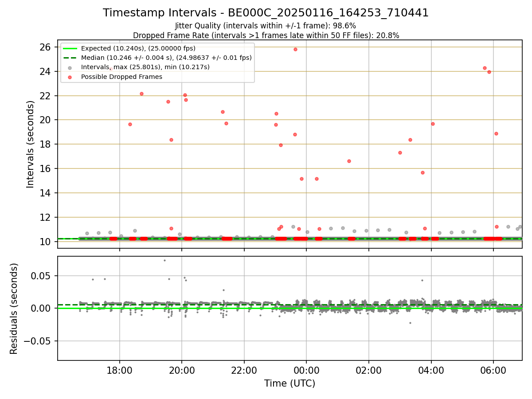Click the dashed dark green line sample in legend
The width and height of the screenshot is (532, 399).
pyautogui.click(x=70, y=58)
